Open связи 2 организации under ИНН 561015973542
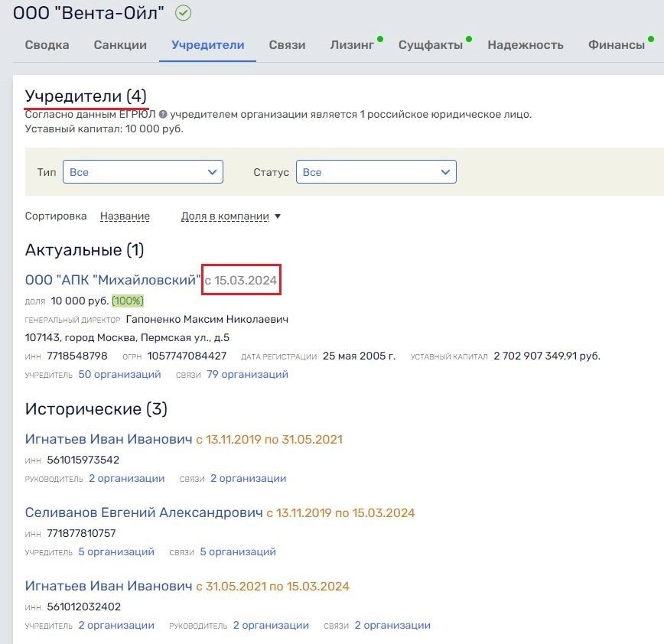 (248, 479)
